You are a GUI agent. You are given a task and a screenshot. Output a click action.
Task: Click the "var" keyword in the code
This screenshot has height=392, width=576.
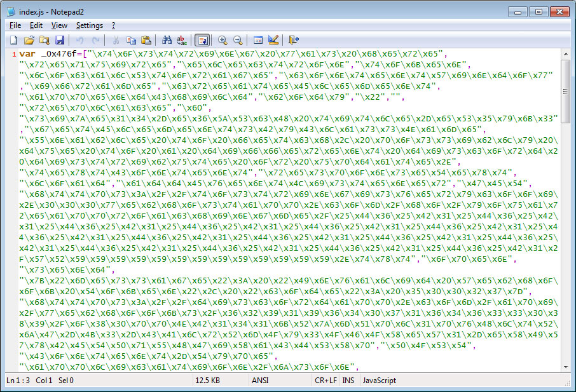coord(27,54)
